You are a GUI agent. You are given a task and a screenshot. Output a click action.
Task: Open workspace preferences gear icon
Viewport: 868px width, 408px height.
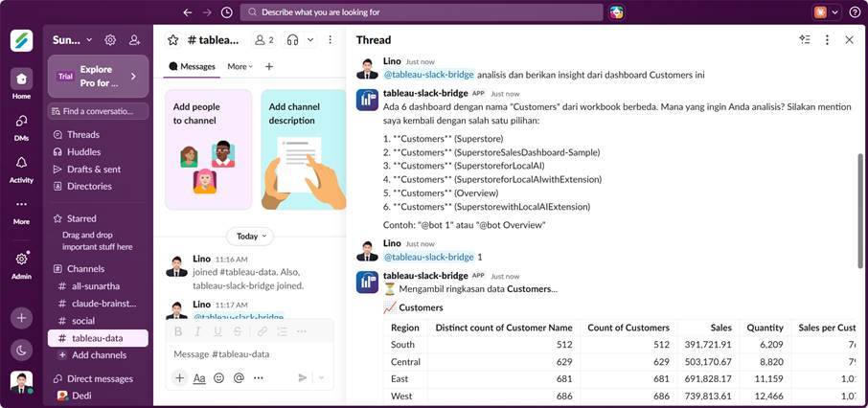pos(110,40)
